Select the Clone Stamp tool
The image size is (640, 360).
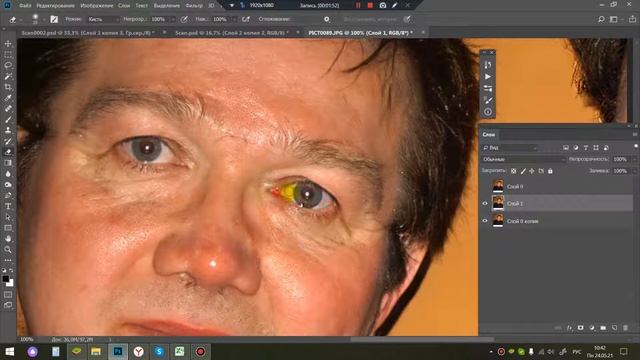(x=8, y=130)
